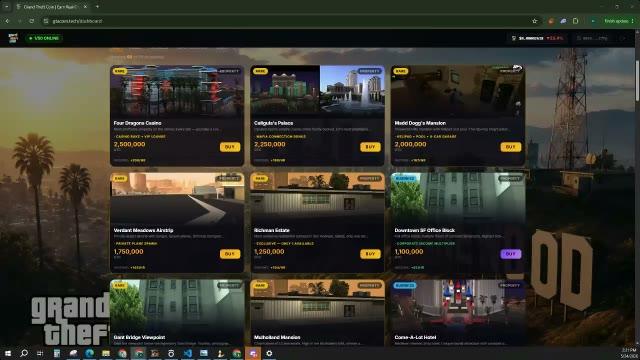640x360 pixels.
Task: Open Caligula's Palace thumbnail image
Action: (317, 91)
